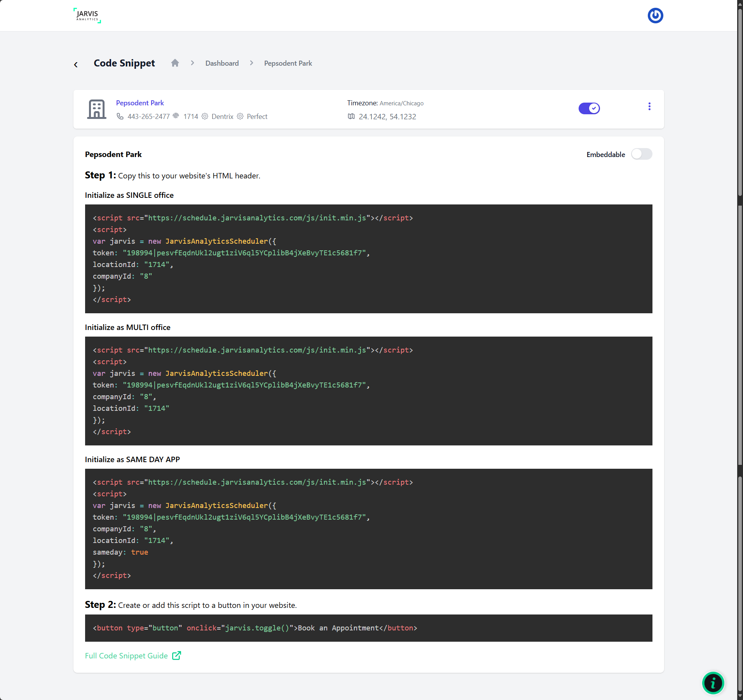743x700 pixels.
Task: Select the Pepsodent Park breadcrumb
Action: coord(288,63)
